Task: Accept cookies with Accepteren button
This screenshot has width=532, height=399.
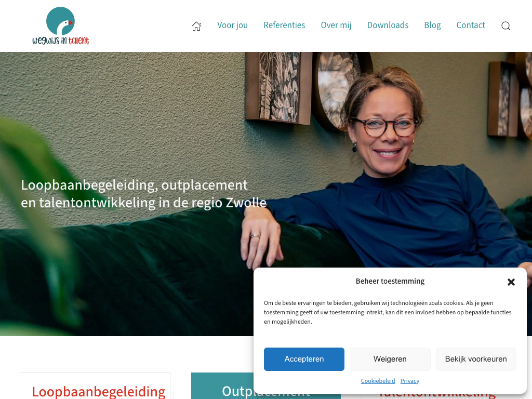Action: 304,359
